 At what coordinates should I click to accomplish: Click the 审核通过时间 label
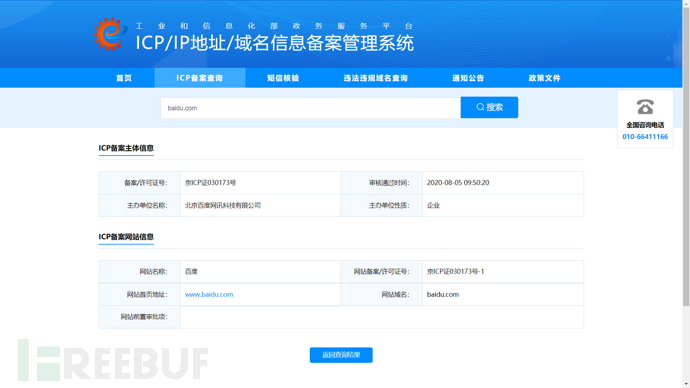(389, 183)
